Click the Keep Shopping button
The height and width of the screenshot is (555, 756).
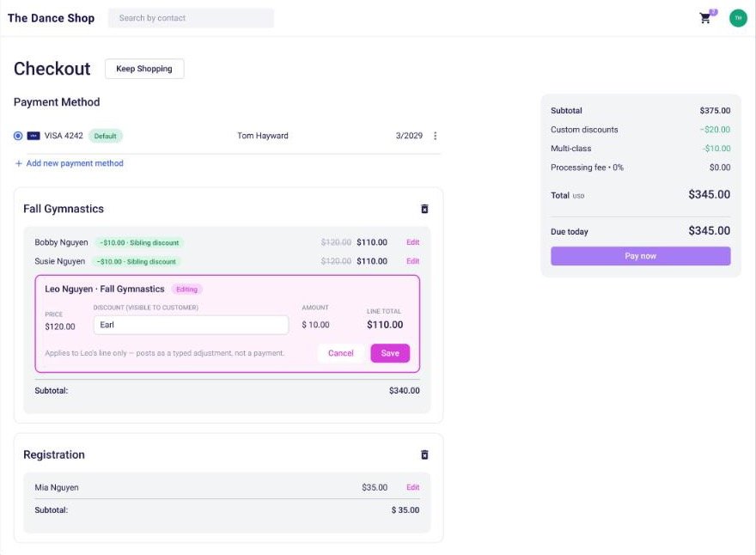[144, 69]
